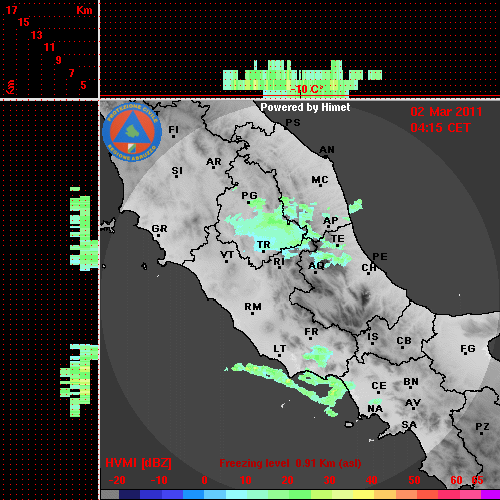Click the 17 km height label
500x500 pixels.
pyautogui.click(x=12, y=10)
